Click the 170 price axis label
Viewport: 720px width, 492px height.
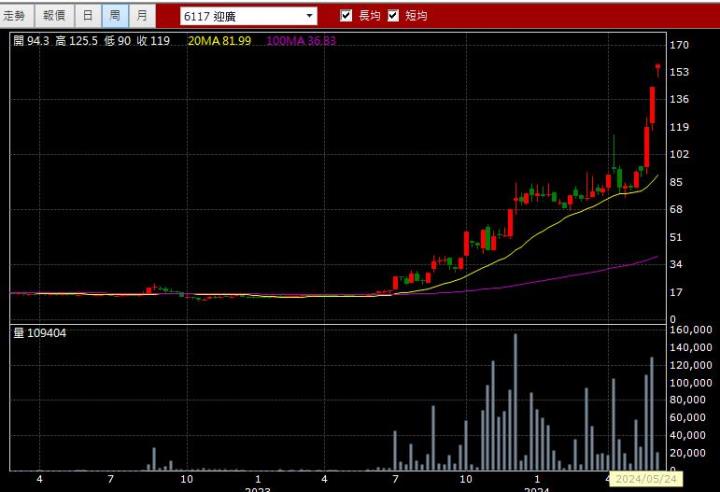[x=679, y=45]
